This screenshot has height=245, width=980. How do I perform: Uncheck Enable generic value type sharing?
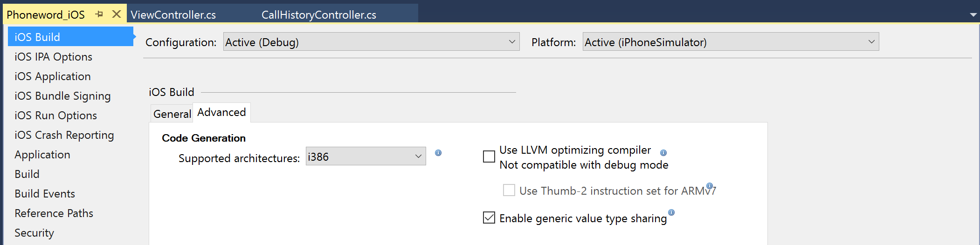[489, 218]
